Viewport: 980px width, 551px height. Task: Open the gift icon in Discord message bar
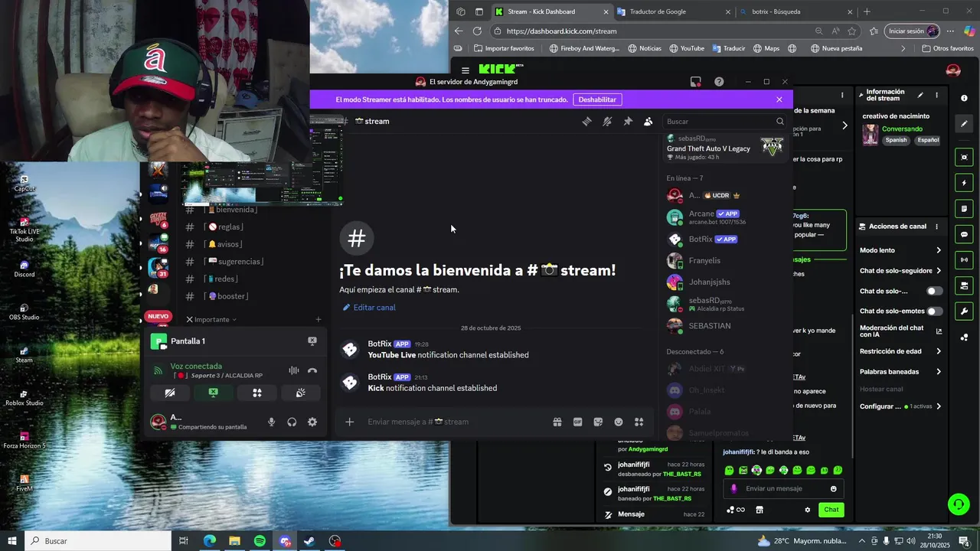click(557, 422)
